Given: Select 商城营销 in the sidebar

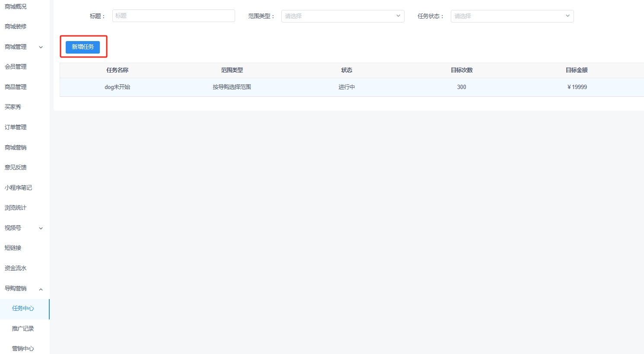Looking at the screenshot, I should click(16, 147).
